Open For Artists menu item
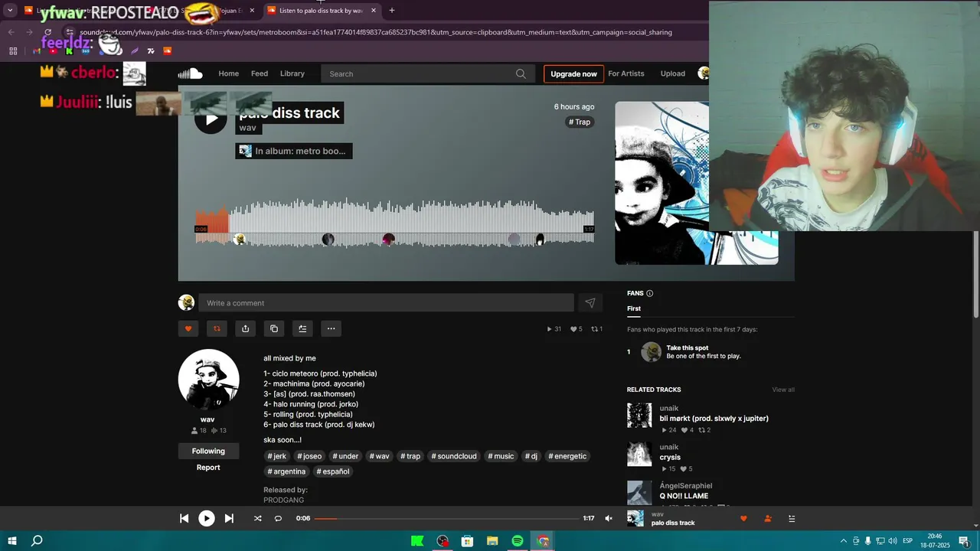 (x=626, y=73)
